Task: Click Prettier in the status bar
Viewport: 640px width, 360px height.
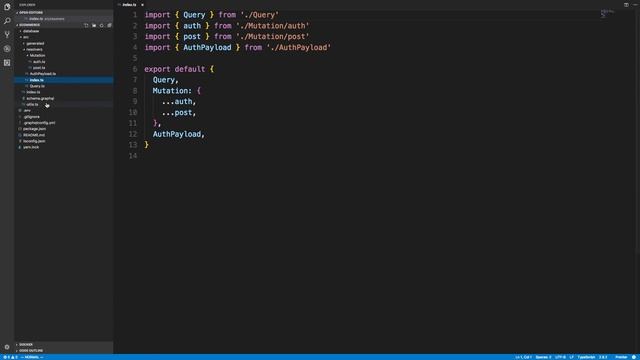Action: pos(621,357)
